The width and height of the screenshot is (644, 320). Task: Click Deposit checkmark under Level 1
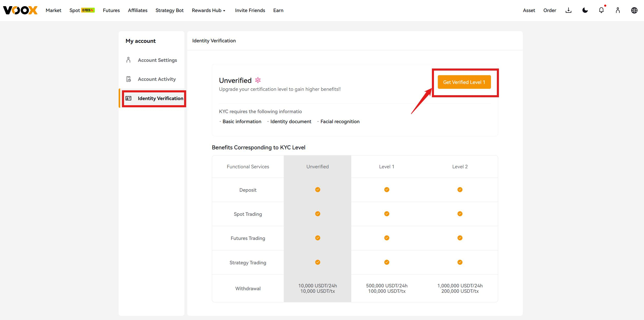(387, 190)
